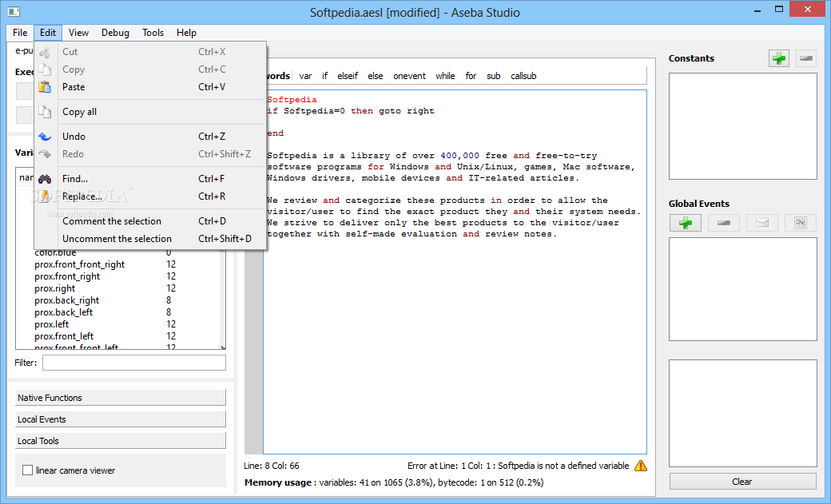Viewport: 831px width, 504px height.
Task: Select Replace... in the Edit menu
Action: pos(150,196)
